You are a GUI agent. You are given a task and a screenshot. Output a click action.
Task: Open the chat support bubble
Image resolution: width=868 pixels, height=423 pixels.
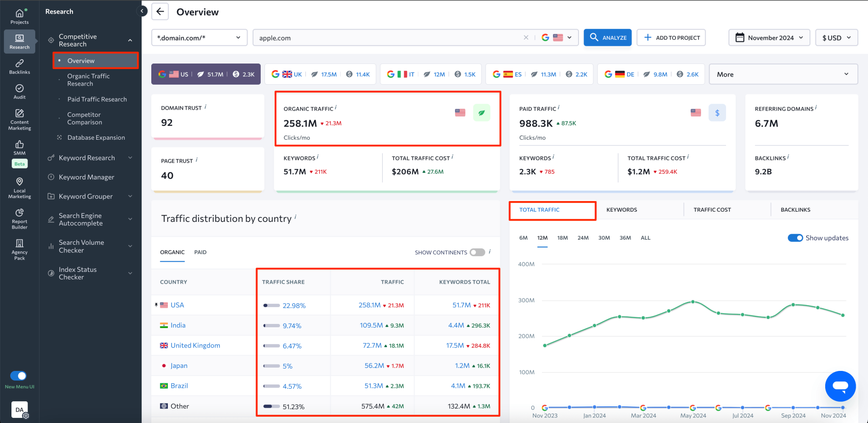tap(840, 386)
